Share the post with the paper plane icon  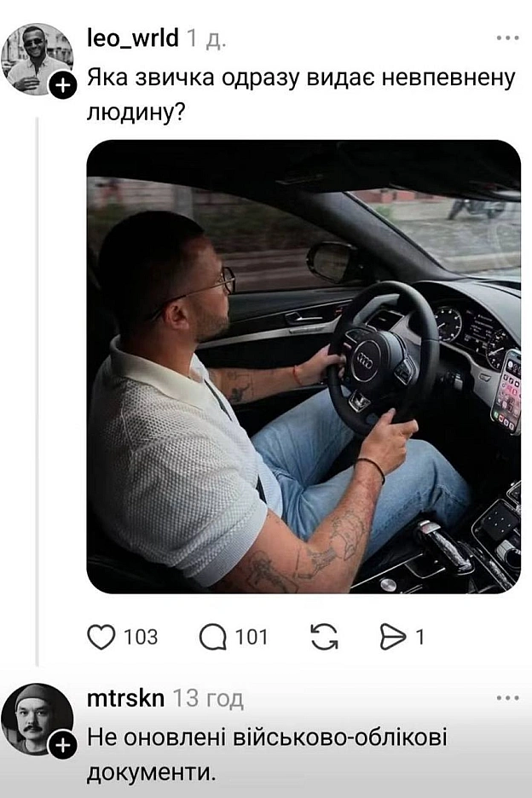393,637
